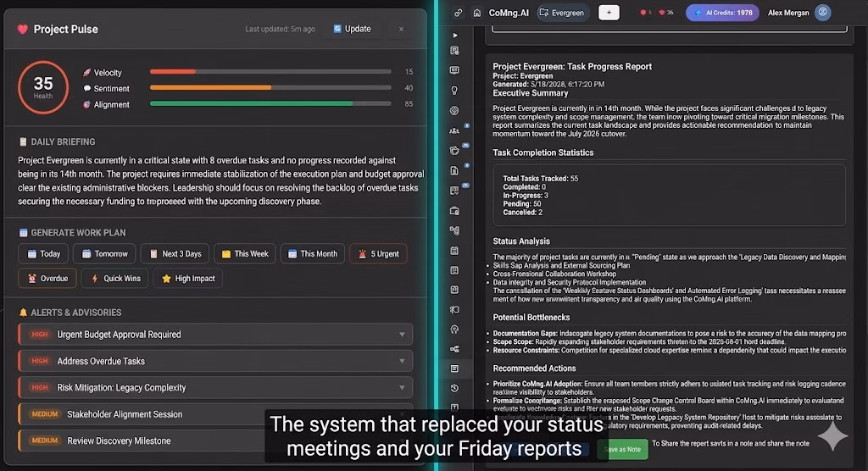868x471 pixels.
Task: Click the Potential Bottlenecks heading
Action: pos(531,318)
